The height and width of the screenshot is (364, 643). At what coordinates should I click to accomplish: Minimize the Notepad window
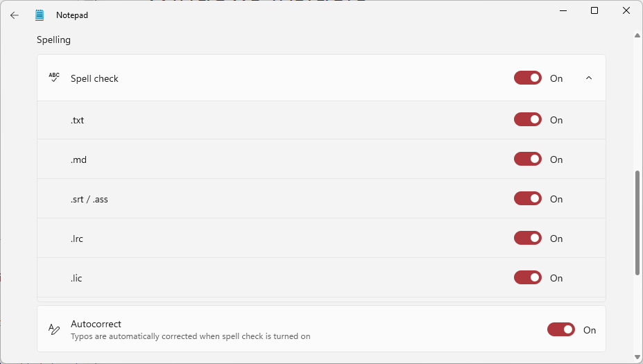[563, 10]
